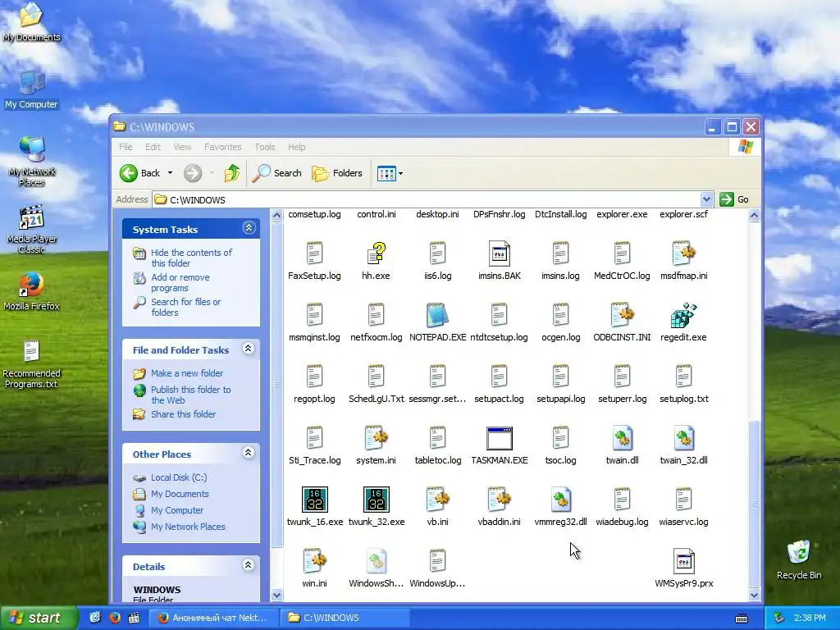This screenshot has width=840, height=630.
Task: Select the TASKMAN.EXE file icon
Action: pyautogui.click(x=500, y=438)
